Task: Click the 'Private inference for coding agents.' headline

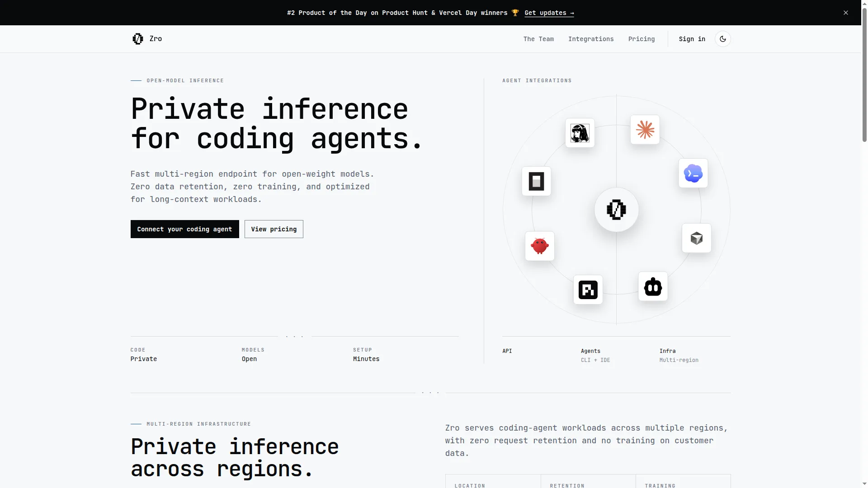Action: click(x=276, y=123)
